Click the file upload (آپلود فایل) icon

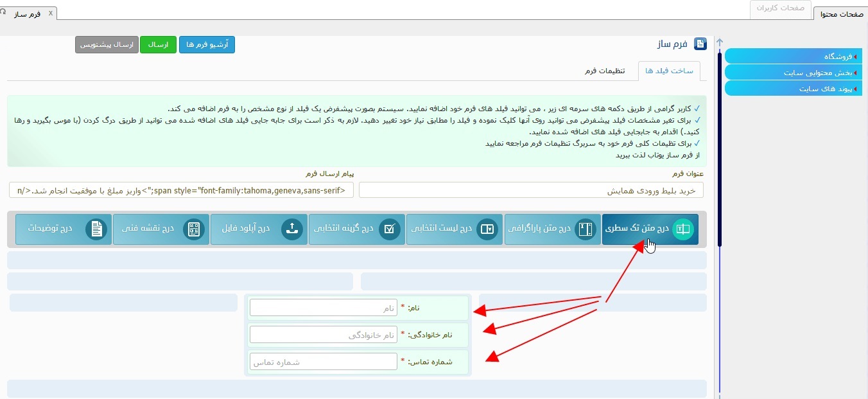[292, 229]
